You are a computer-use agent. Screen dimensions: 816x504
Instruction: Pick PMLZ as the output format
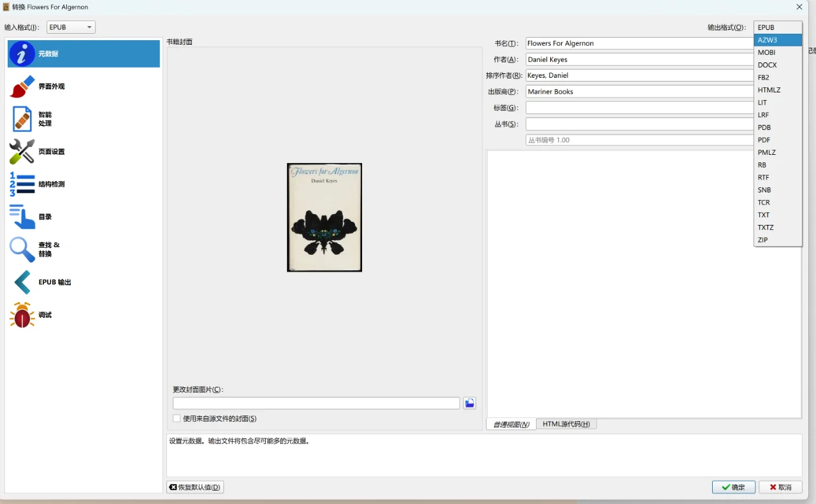click(778, 152)
